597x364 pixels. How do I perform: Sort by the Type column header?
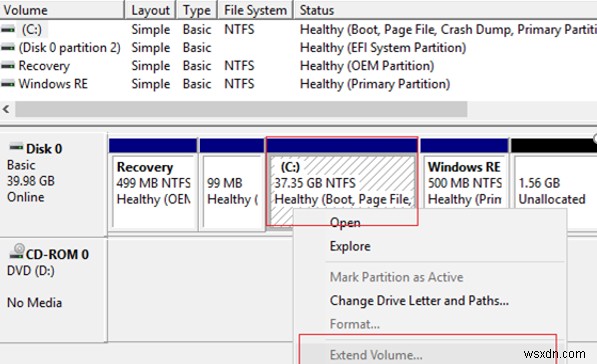click(196, 10)
